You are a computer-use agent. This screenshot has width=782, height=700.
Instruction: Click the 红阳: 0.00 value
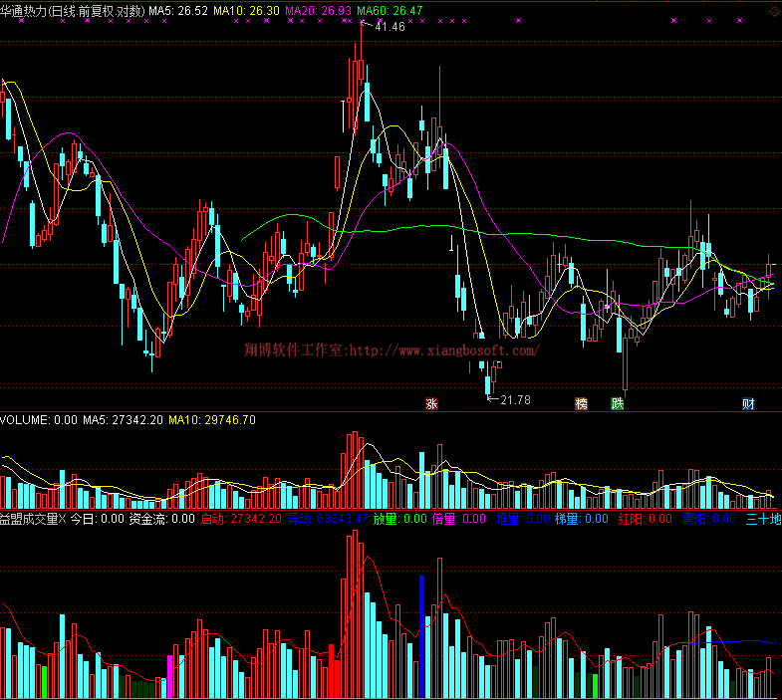(646, 519)
